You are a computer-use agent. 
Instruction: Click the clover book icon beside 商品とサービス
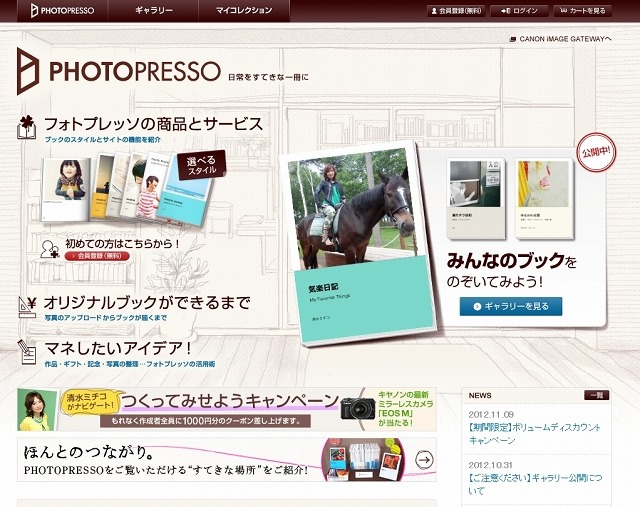click(x=27, y=127)
